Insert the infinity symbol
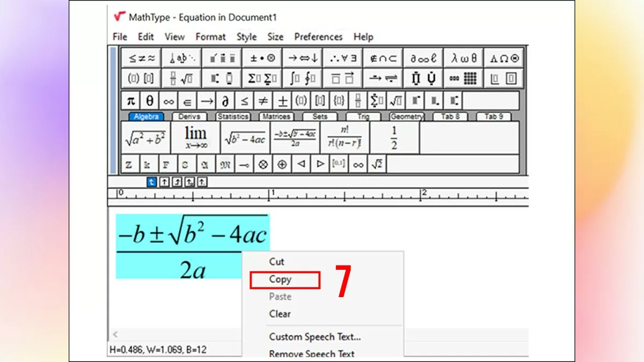 click(169, 100)
